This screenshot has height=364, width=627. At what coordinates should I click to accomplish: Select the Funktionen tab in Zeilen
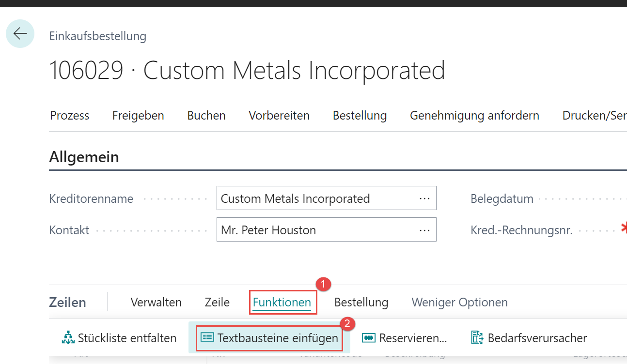(x=282, y=303)
